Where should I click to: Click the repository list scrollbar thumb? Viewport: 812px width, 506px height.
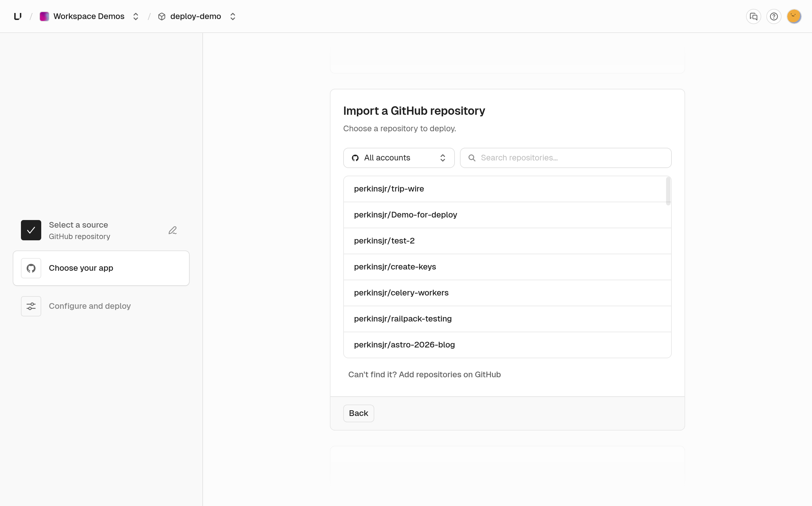coord(668,191)
